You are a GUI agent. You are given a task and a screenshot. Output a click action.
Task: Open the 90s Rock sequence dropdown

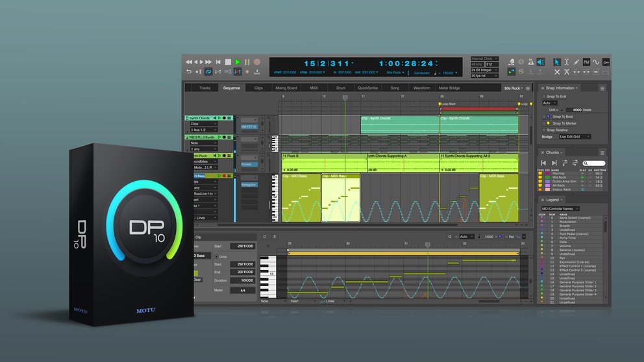514,88
